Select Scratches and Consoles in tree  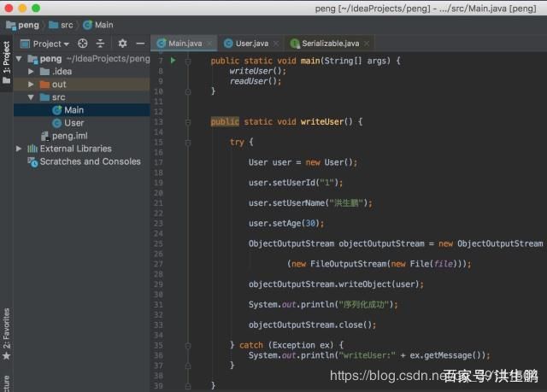[x=82, y=161]
